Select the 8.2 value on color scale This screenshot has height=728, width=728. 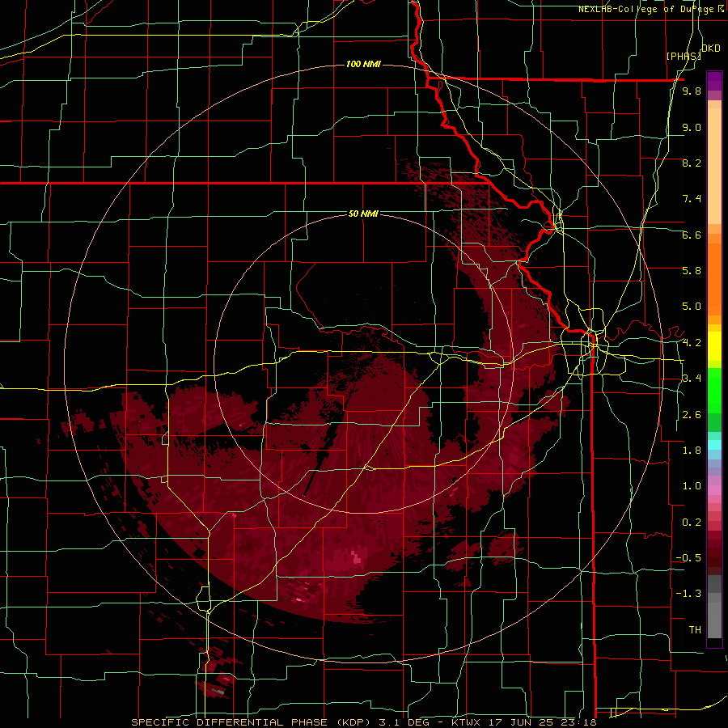[692, 163]
